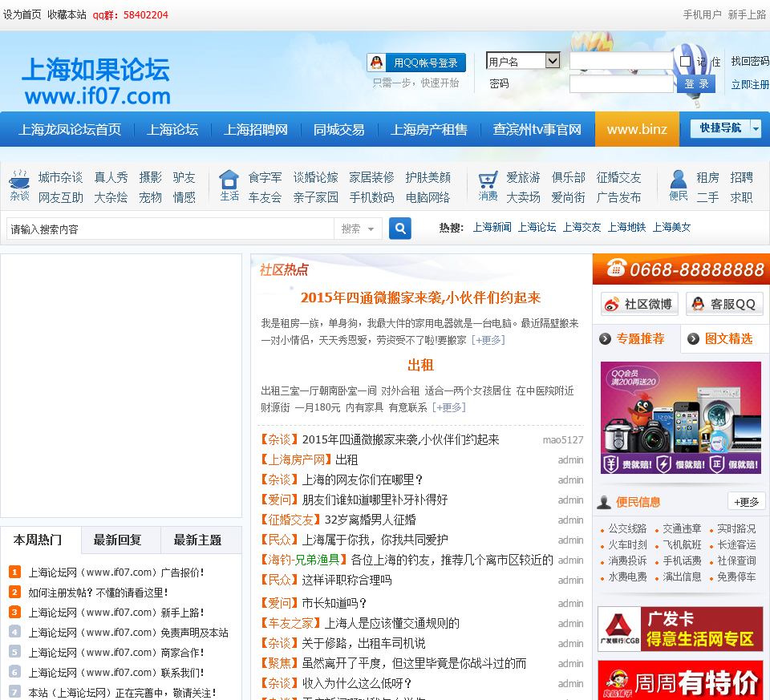770x700 pixels.
Task: Click rank 2 badge in hot list
Action: point(14,592)
